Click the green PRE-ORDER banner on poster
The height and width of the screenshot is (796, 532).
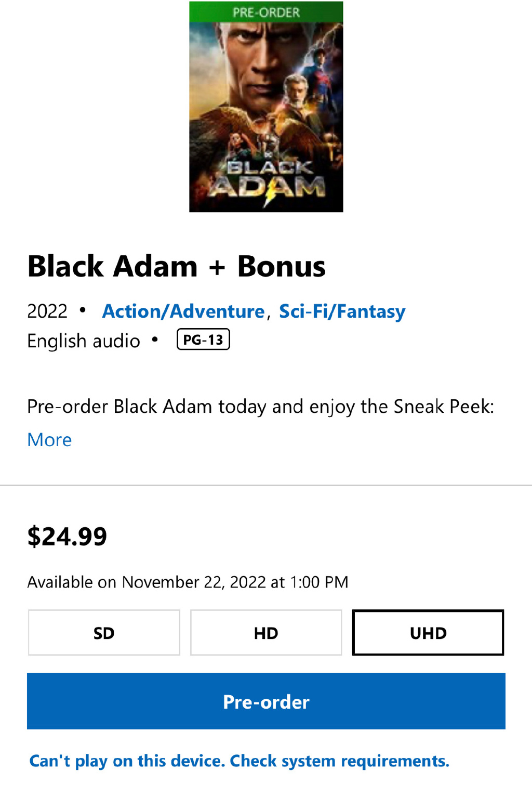tap(266, 12)
